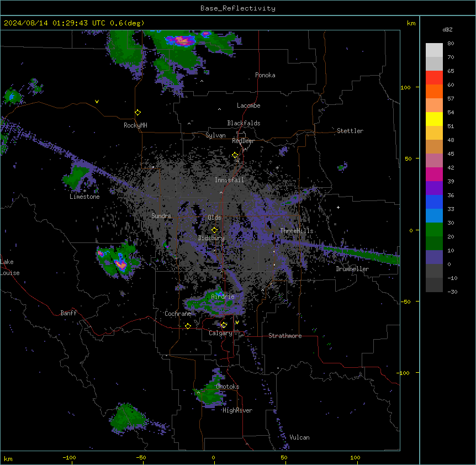Pick the blue 33-36 dBZ legend swatch
Viewport: 476px width, 465px height.
[434, 202]
